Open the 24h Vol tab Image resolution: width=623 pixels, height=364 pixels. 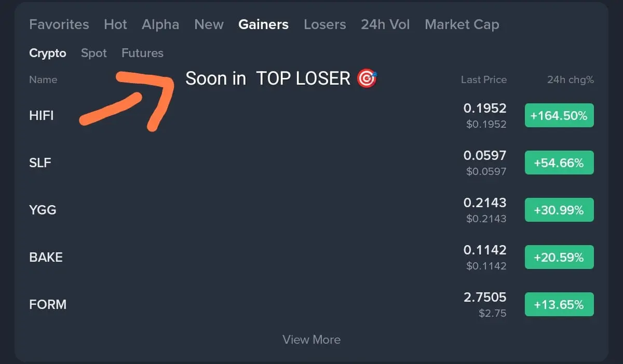tap(385, 24)
